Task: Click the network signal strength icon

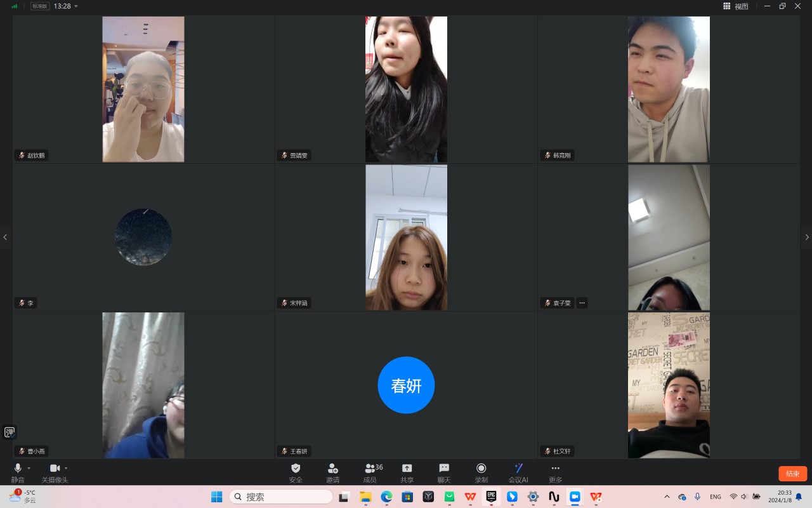Action: click(x=15, y=6)
